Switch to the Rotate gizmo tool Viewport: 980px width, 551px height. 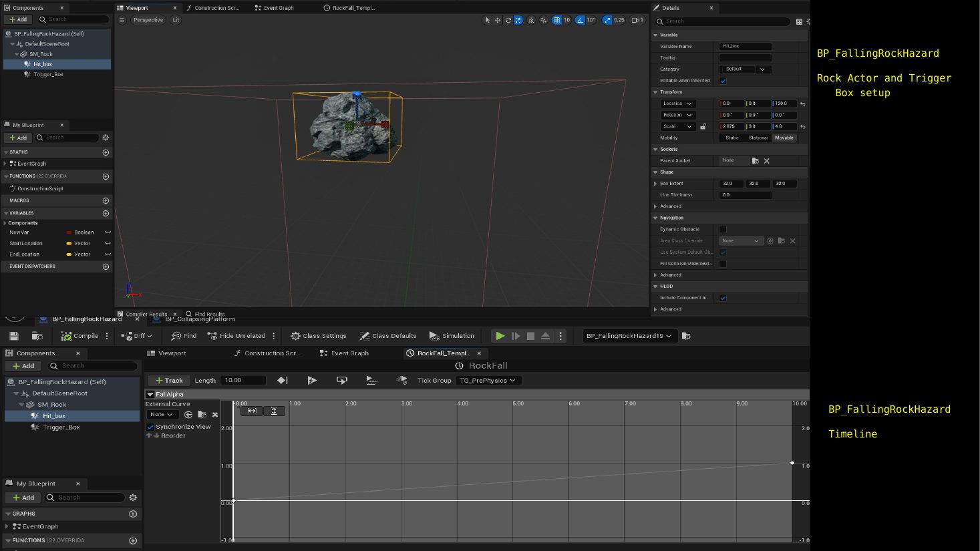[508, 20]
